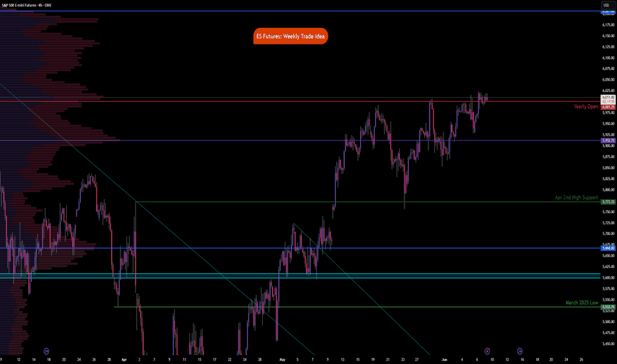This screenshot has height=364, width=617.
Task: Open the lightning event icon near June 9
Action: click(487, 351)
